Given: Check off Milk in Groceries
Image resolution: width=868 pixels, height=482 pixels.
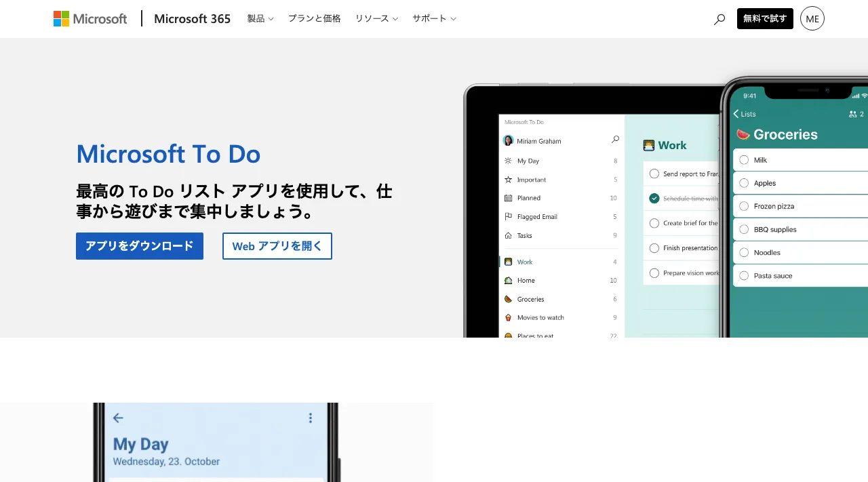Looking at the screenshot, I should pyautogui.click(x=744, y=160).
